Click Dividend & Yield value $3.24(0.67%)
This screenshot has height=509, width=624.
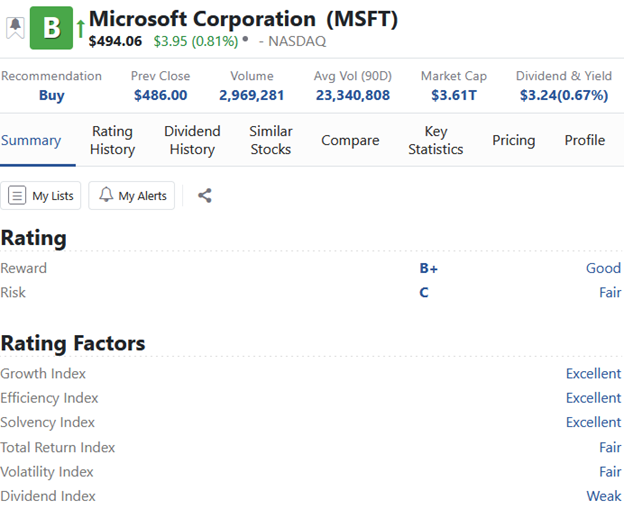point(564,95)
